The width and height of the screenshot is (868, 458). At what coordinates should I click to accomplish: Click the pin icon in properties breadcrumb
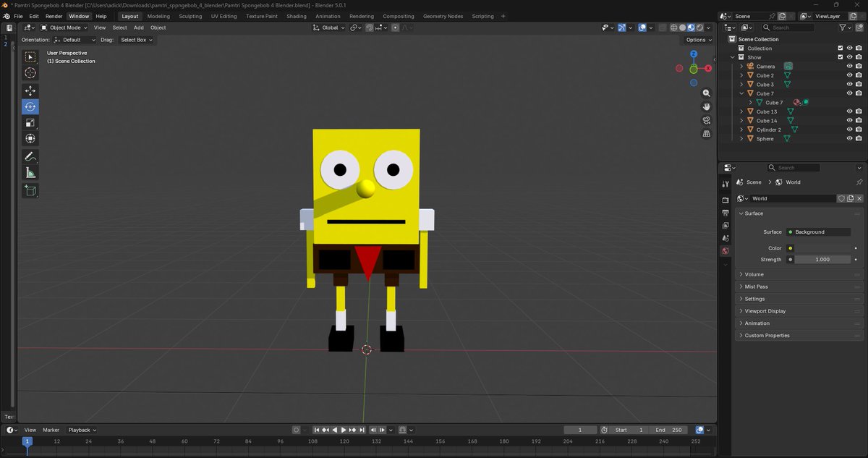pyautogui.click(x=859, y=182)
